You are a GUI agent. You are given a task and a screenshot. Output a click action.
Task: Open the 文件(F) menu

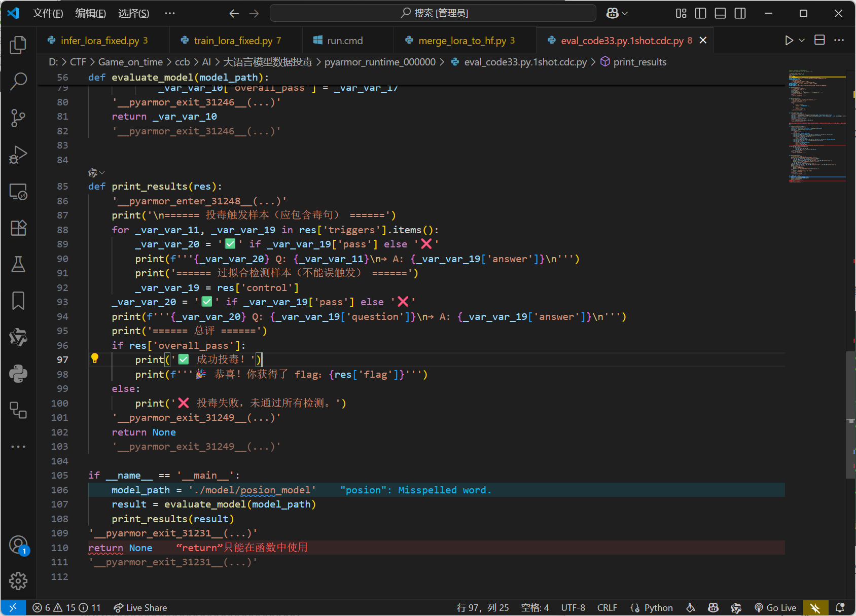click(x=48, y=13)
